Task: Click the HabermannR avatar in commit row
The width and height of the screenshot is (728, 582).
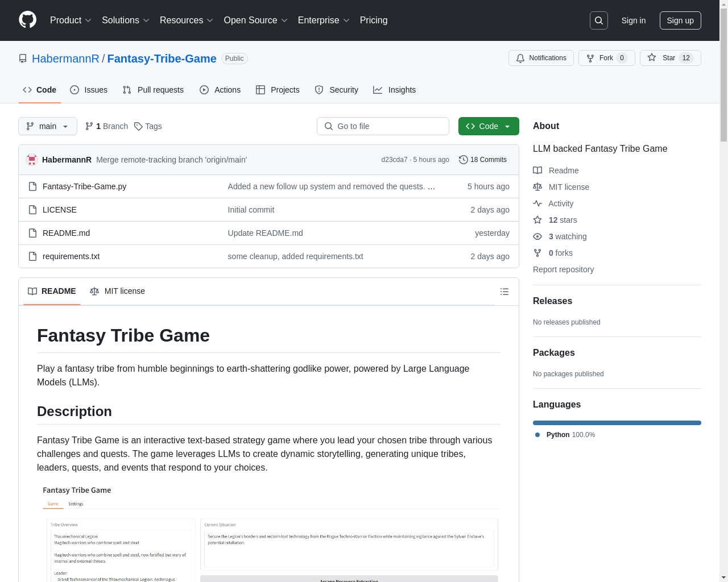Action: [32, 160]
